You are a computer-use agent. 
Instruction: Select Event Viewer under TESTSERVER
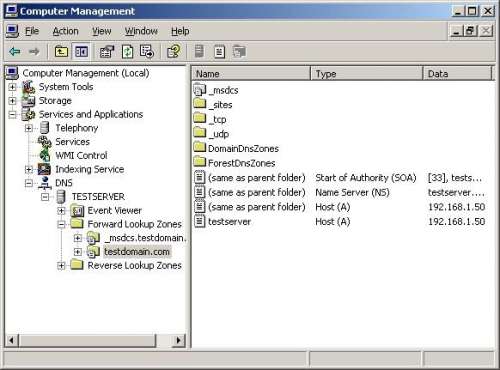click(114, 210)
